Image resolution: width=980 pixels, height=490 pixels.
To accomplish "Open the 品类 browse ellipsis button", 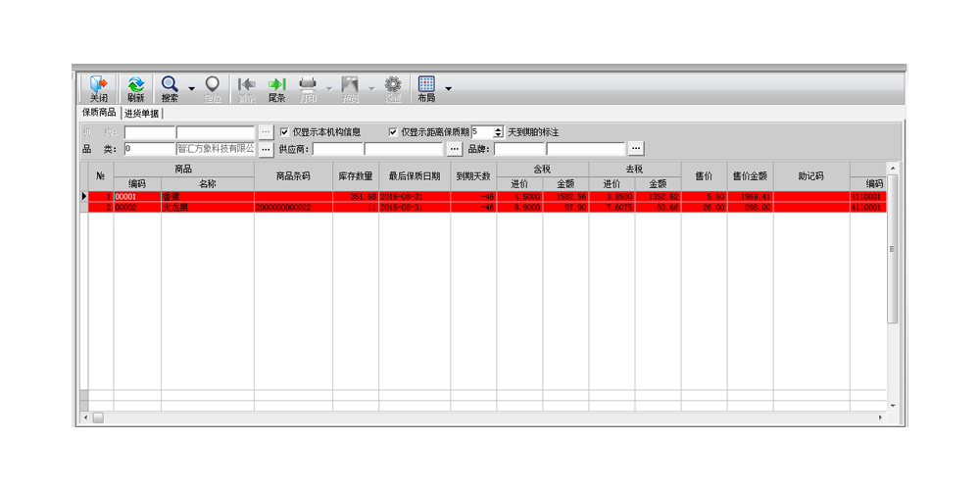I will click(x=267, y=149).
